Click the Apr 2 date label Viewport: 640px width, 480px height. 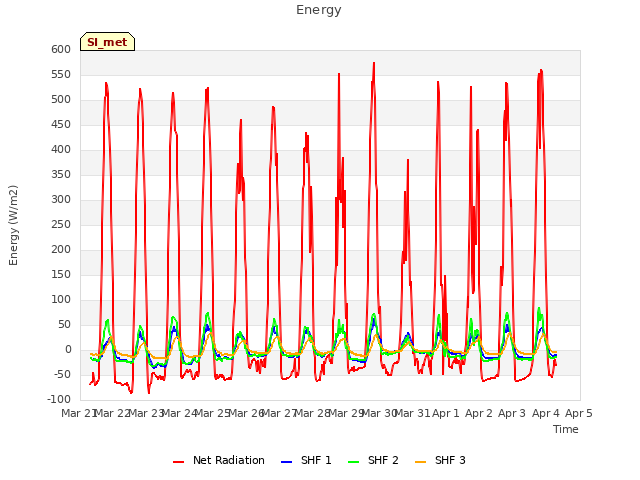click(479, 413)
